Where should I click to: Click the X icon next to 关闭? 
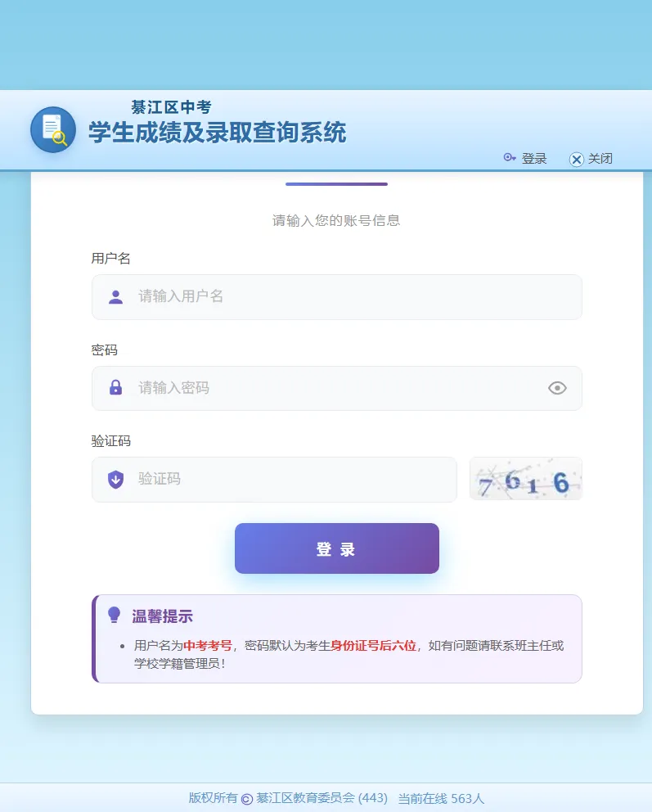click(577, 159)
